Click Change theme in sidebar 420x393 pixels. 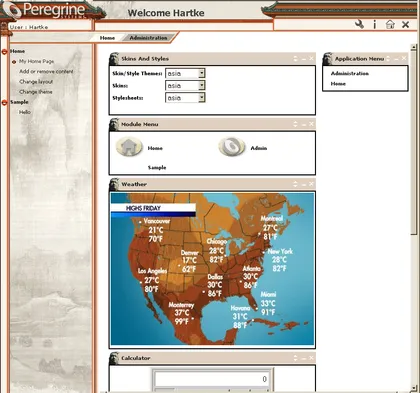click(x=36, y=92)
